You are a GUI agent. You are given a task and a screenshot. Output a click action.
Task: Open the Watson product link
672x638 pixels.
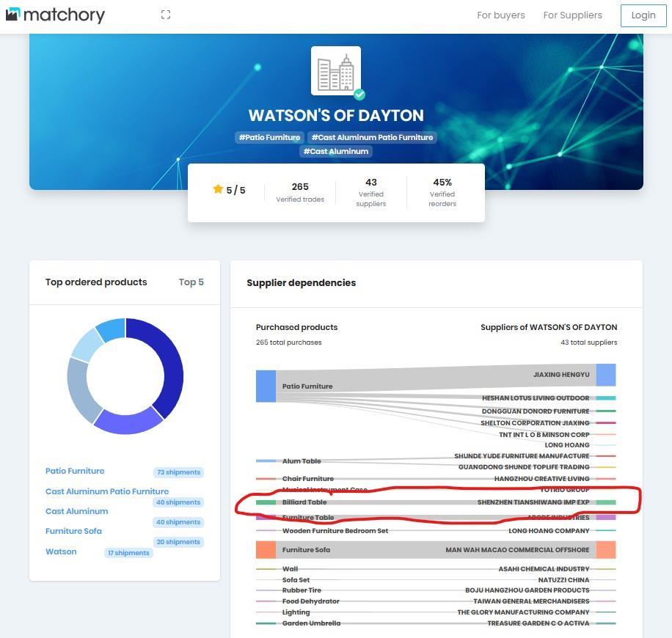point(61,551)
